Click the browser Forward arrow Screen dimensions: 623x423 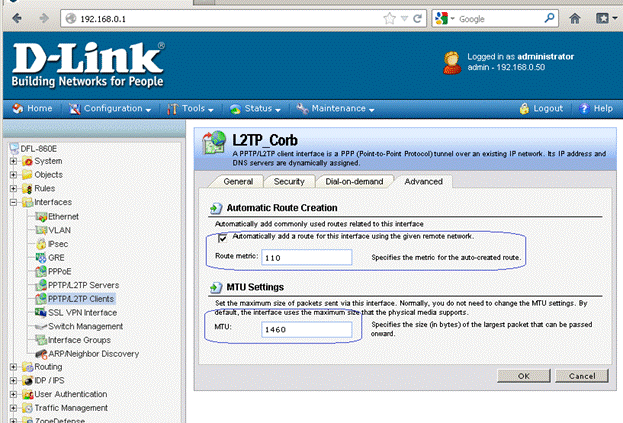44,18
